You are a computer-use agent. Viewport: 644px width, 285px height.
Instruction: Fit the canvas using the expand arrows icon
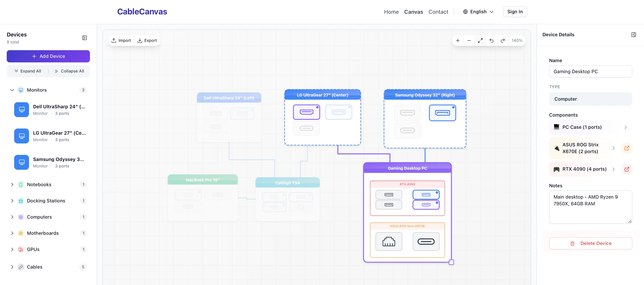pos(480,40)
